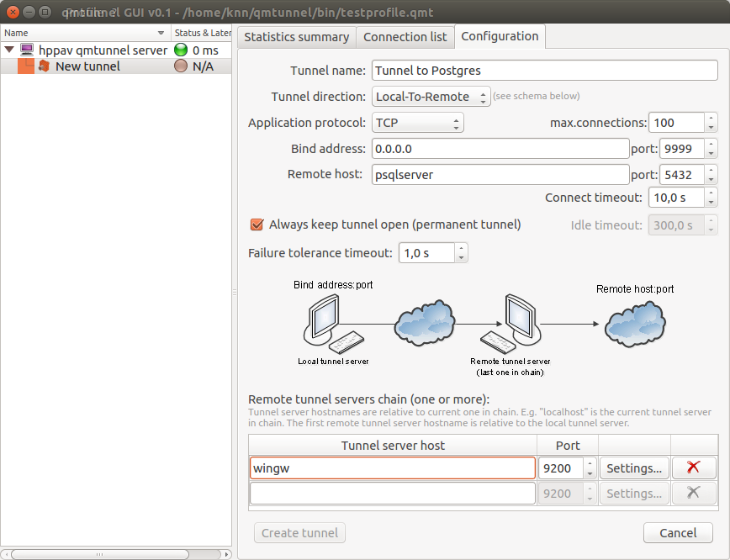730x560 pixels.
Task: Uncheck Always keep tunnel open checkbox
Action: [x=257, y=225]
